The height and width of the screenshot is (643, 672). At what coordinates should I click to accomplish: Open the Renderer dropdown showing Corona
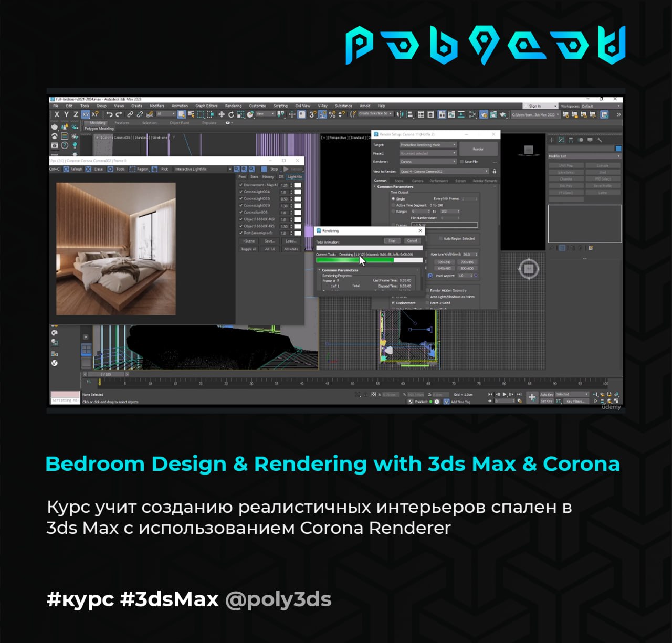[428, 162]
